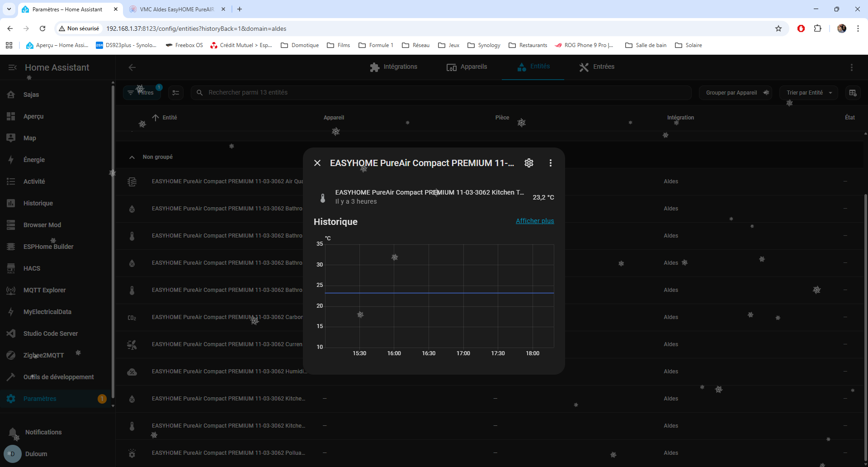Open the Freebox OS bookmark
868x467 pixels.
pyautogui.click(x=184, y=45)
